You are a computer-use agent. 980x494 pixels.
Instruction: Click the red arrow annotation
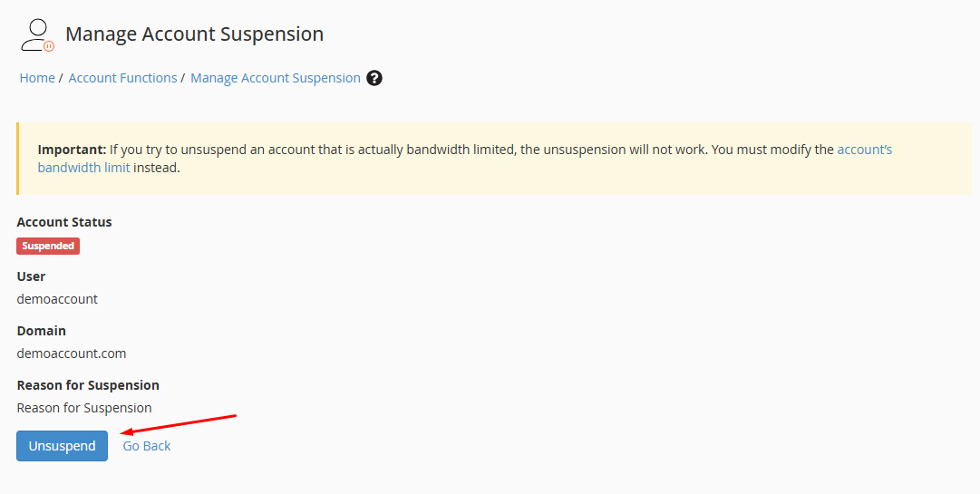178,424
